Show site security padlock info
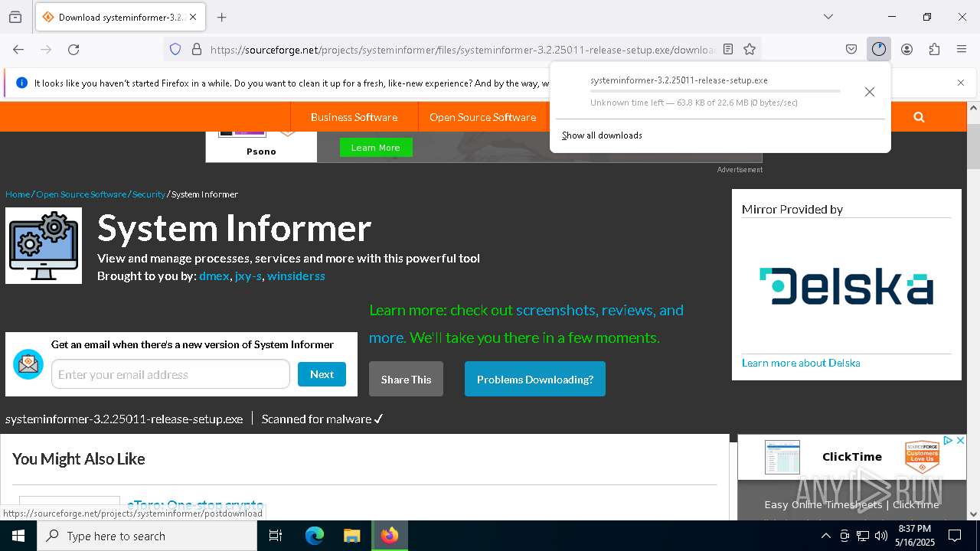 197,49
